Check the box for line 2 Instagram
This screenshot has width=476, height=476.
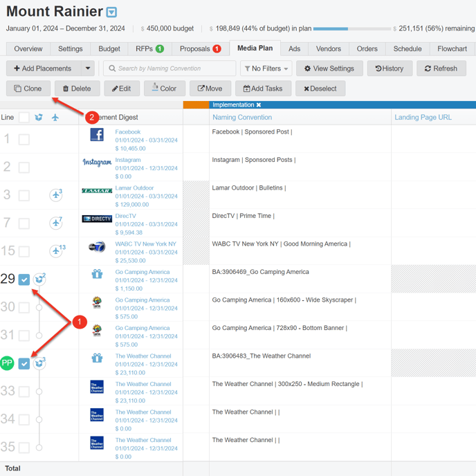[x=24, y=167]
